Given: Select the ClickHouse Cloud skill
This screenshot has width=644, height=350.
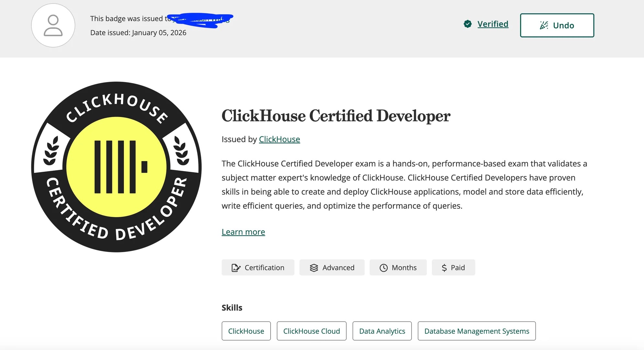Looking at the screenshot, I should tap(311, 331).
